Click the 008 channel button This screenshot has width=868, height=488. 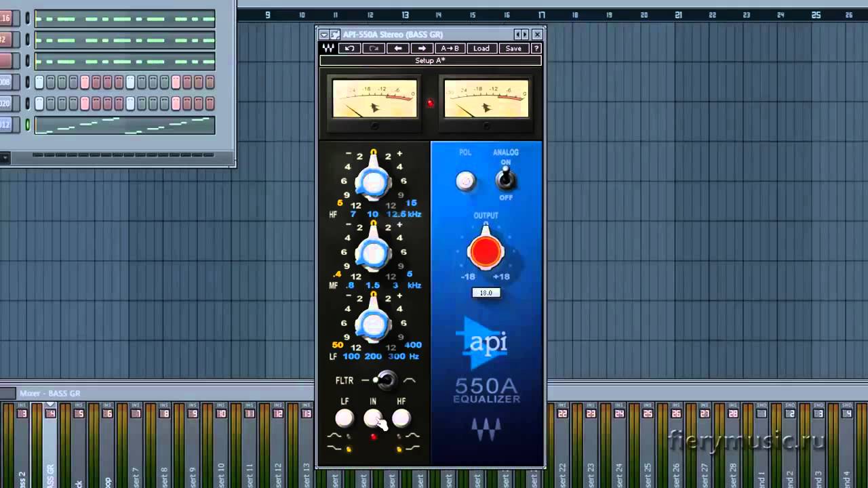(6, 83)
